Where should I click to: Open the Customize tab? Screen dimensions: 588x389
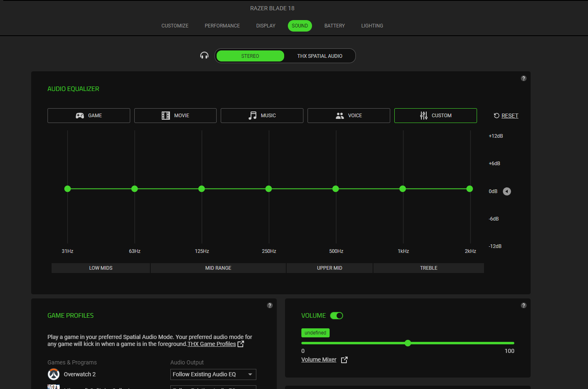click(175, 26)
